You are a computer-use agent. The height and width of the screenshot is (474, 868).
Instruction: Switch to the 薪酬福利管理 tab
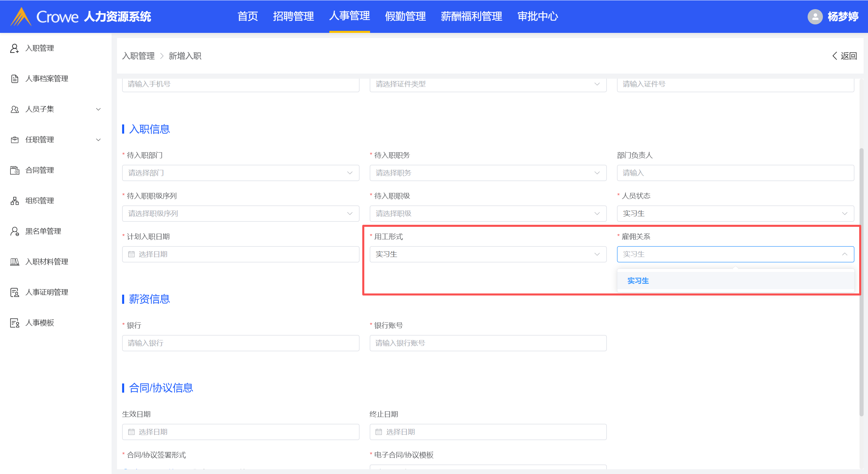[471, 16]
